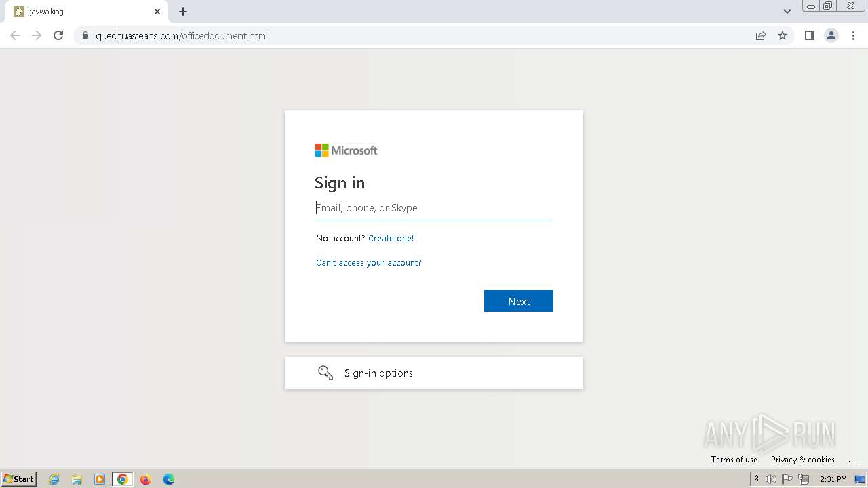Image resolution: width=868 pixels, height=488 pixels.
Task: Click the Show desktop button in tray
Action: coord(860,479)
